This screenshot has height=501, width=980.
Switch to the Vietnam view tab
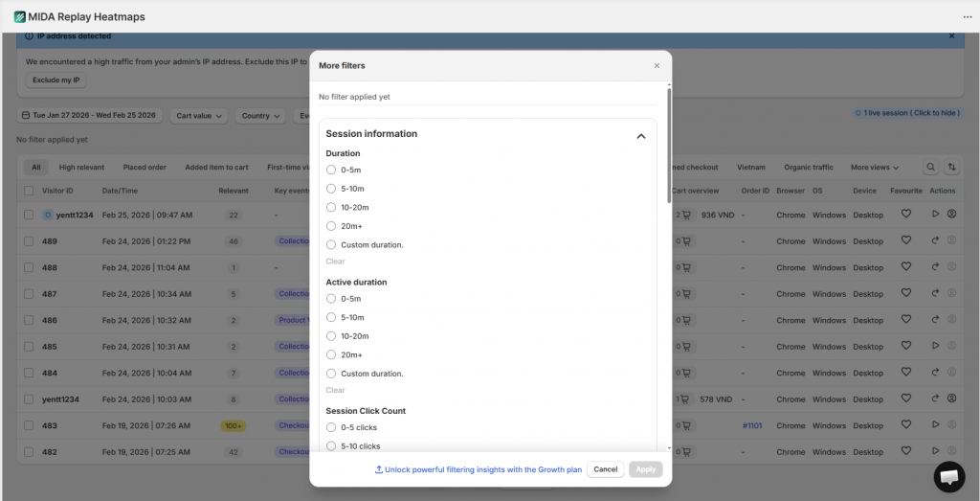[x=750, y=168]
